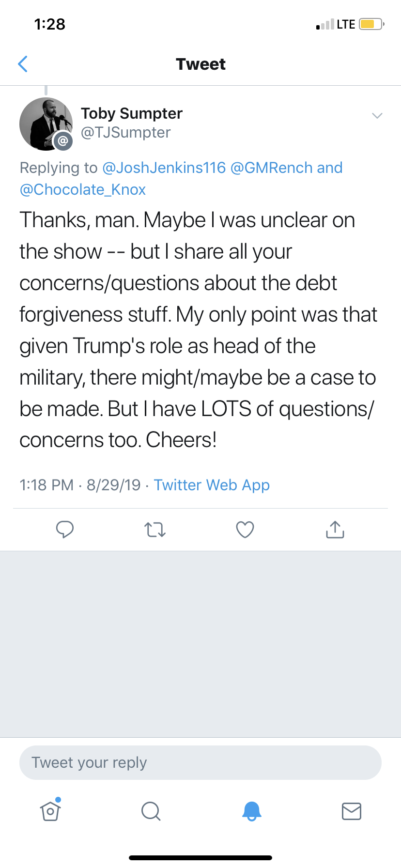Focus the Tweet your reply field

pos(200,762)
